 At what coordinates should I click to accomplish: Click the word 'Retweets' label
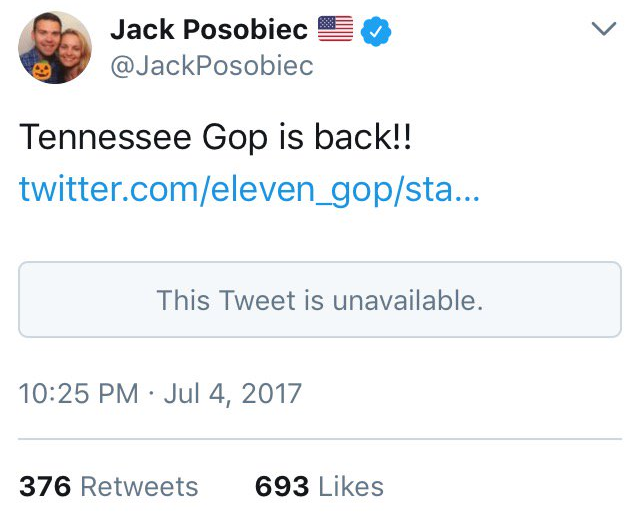139,486
